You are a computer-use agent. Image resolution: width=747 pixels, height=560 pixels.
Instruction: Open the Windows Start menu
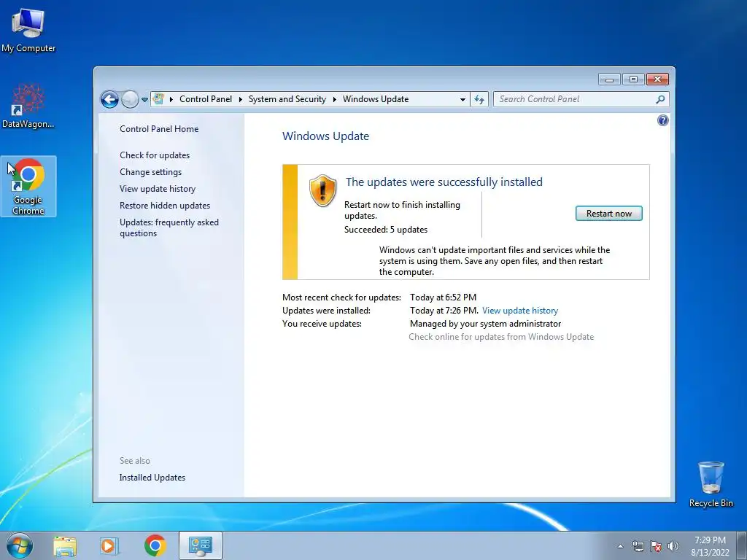(20, 545)
